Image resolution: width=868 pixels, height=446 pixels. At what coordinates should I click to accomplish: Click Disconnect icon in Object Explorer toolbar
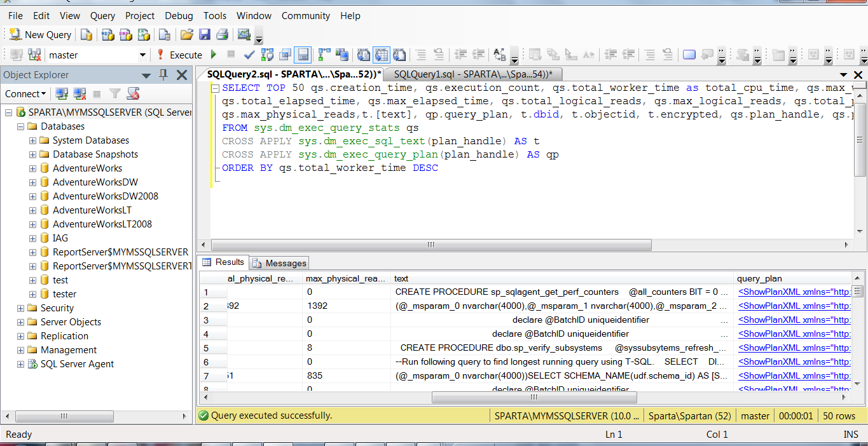point(79,94)
